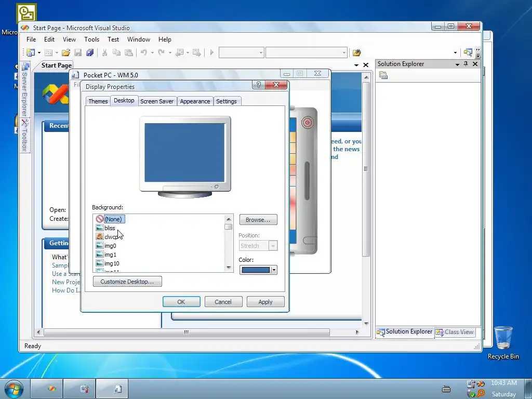Viewport: 532px width, 399px height.
Task: Click the Add New Item toolbar icon
Action: click(49, 52)
